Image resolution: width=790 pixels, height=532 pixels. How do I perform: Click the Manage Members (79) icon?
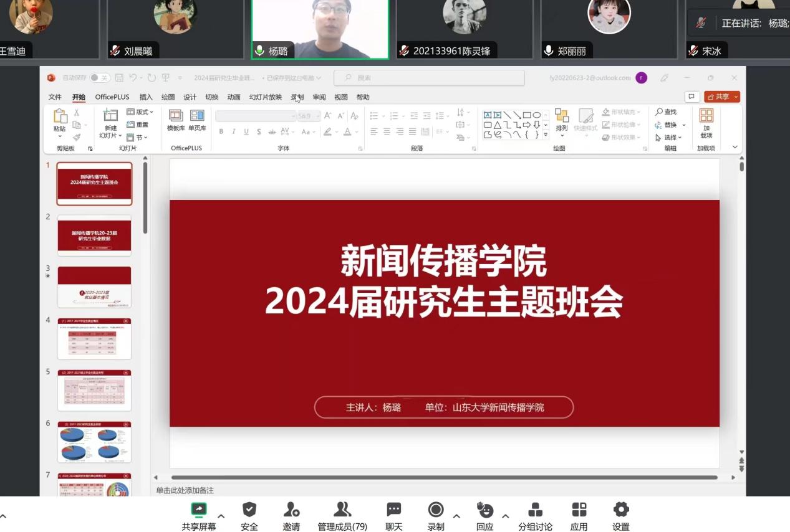pyautogui.click(x=342, y=510)
